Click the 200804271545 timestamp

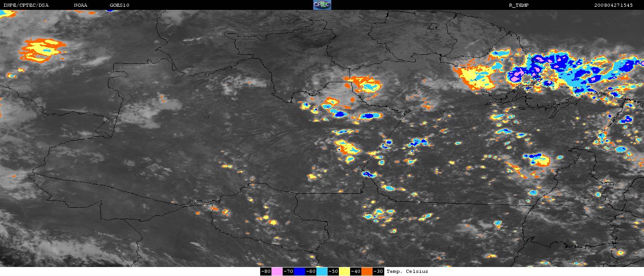click(613, 5)
